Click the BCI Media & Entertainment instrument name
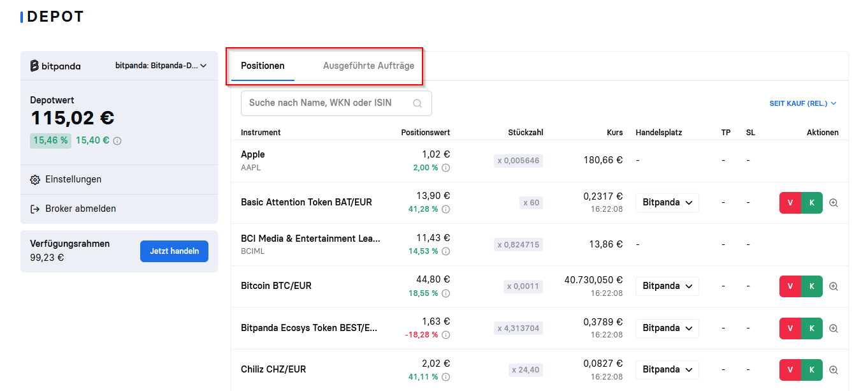Image resolution: width=868 pixels, height=391 pixels. tap(310, 239)
